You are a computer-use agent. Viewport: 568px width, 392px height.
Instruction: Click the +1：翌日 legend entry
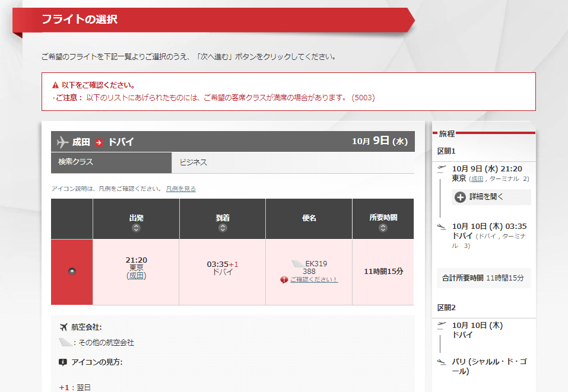pos(75,388)
